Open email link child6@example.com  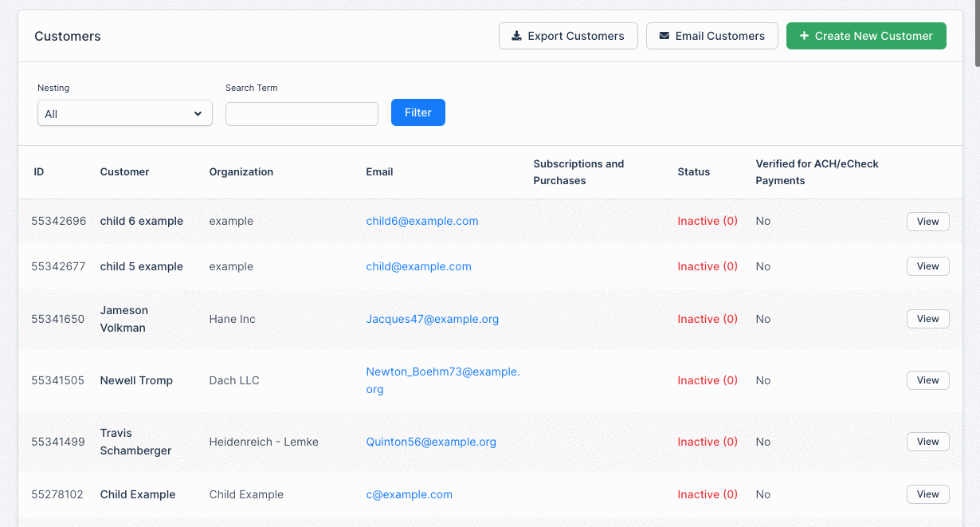pyautogui.click(x=422, y=221)
